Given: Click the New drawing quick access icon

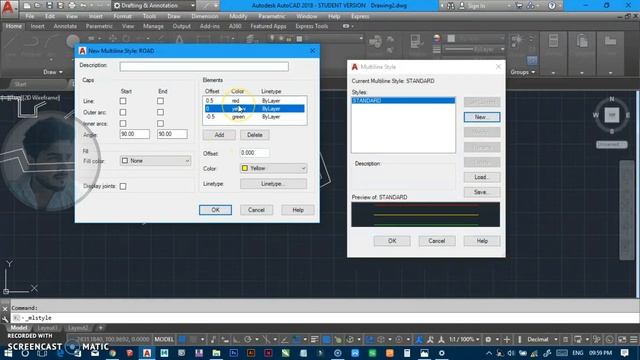Looking at the screenshot, I should coord(27,6).
